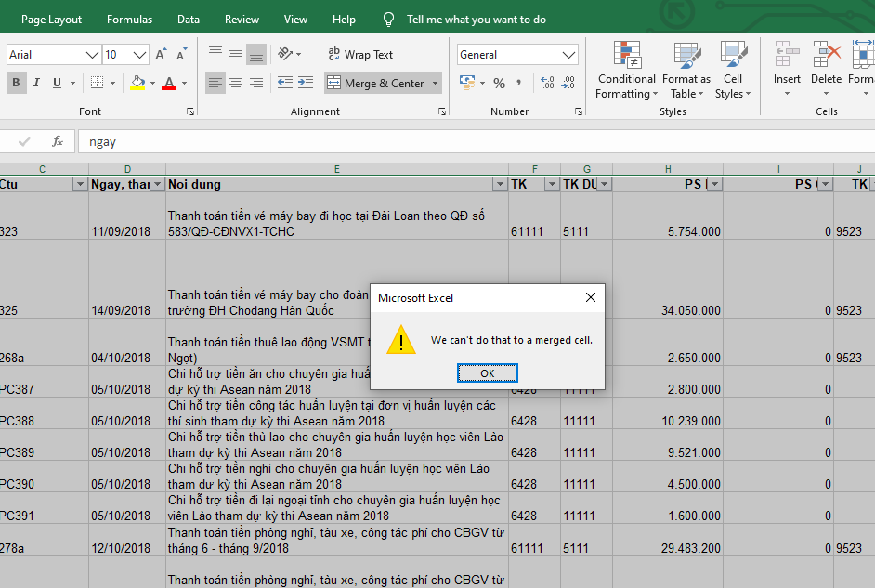Switch to the Formulas tab
This screenshot has height=588, width=875.
pyautogui.click(x=129, y=20)
